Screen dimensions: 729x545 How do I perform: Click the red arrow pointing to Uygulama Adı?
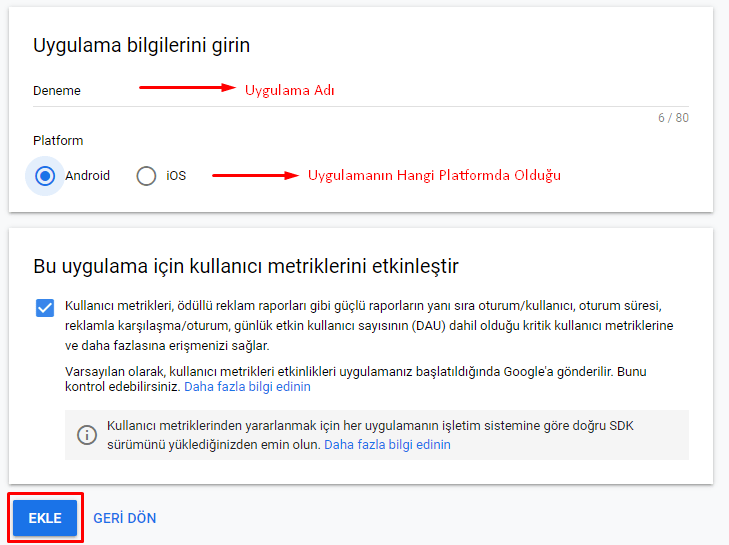(x=185, y=88)
